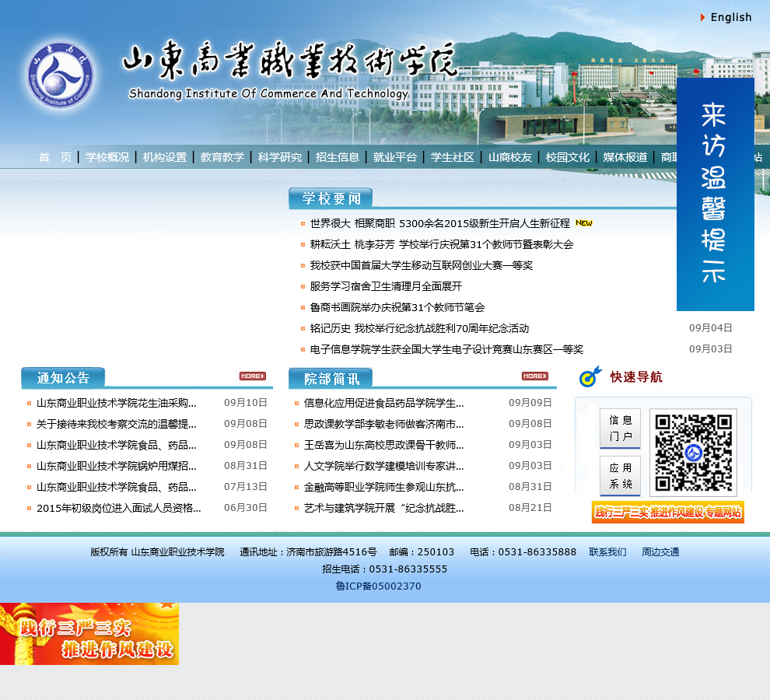Open 通知公告 section header
This screenshot has height=700, width=770.
point(63,378)
